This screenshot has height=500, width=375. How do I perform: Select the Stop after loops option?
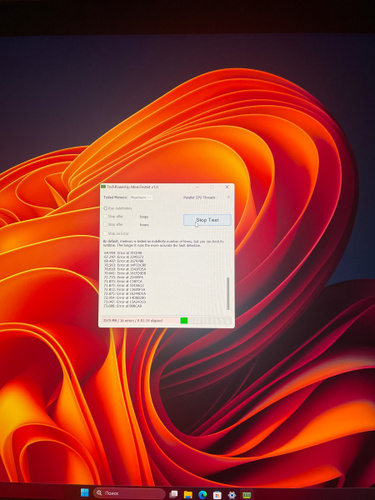(x=105, y=216)
